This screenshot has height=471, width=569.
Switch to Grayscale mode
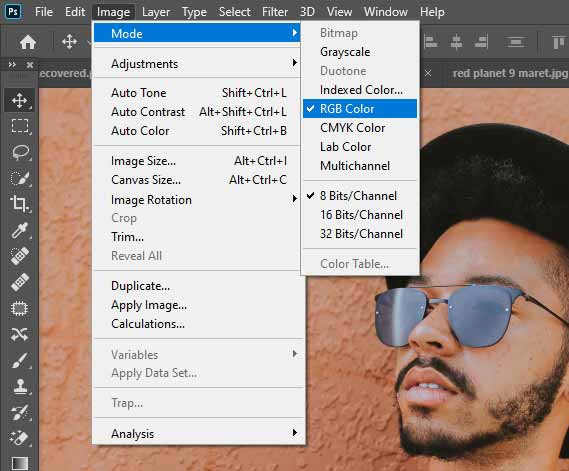[x=360, y=52]
